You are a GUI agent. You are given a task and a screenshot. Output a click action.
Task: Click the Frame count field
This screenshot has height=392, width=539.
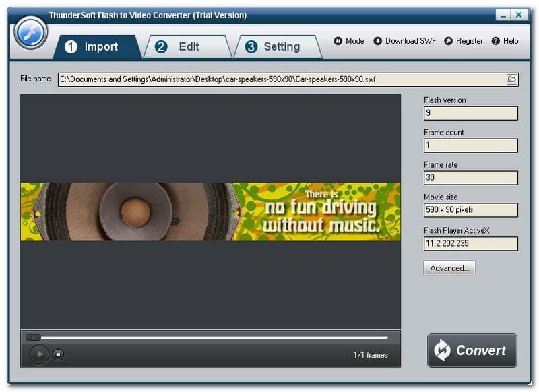click(470, 145)
